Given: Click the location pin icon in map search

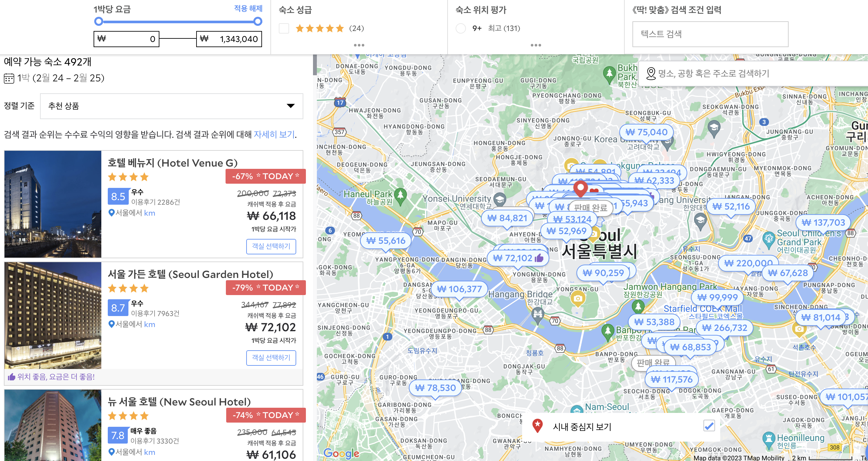Looking at the screenshot, I should tap(651, 74).
